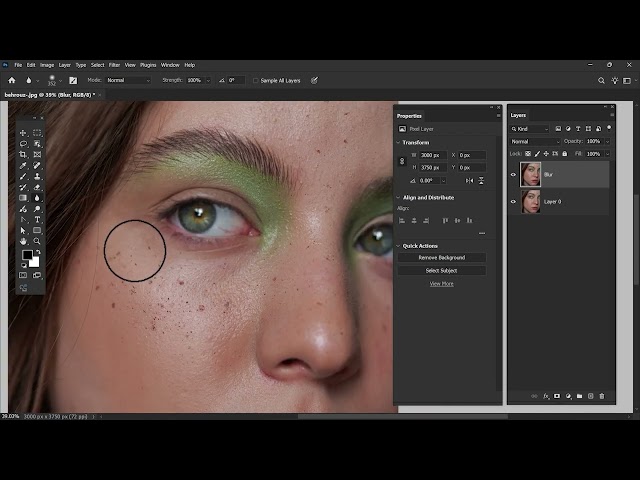The height and width of the screenshot is (480, 640).
Task: Select the Dodge tool
Action: 37,209
